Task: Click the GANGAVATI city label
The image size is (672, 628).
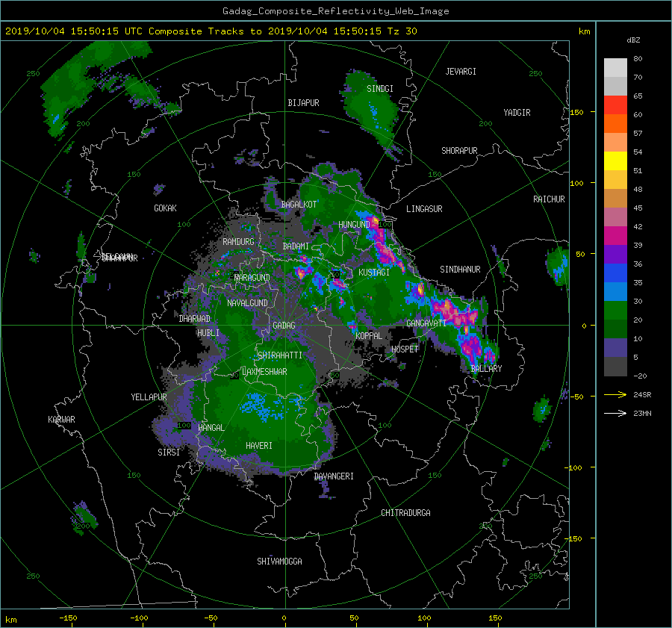Action: [426, 323]
